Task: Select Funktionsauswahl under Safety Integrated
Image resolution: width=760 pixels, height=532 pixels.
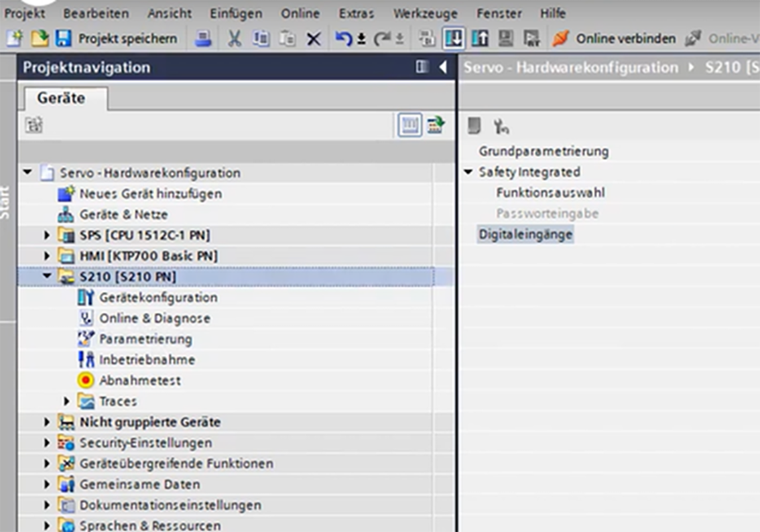Action: 550,193
